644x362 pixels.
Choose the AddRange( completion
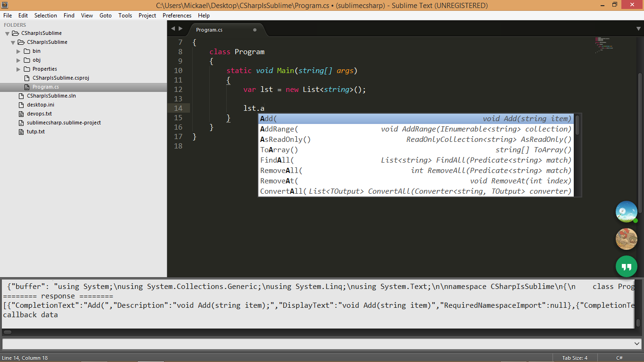[x=416, y=129]
